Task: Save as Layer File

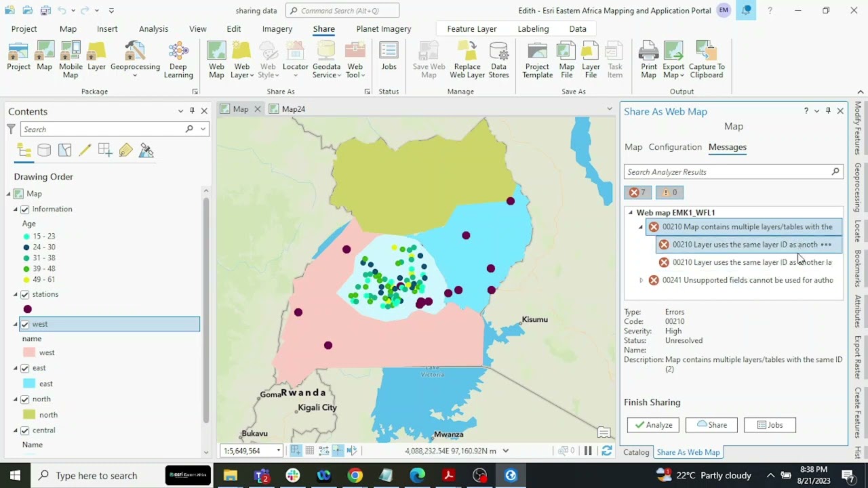Action: (591, 60)
